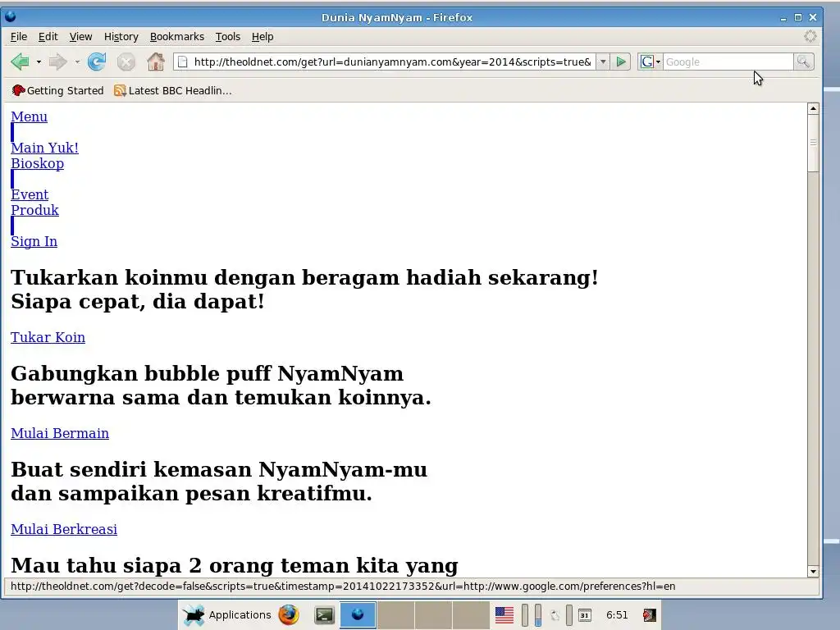Go back with the green back arrow
Screen dimensions: 840x630
[x=20, y=62]
